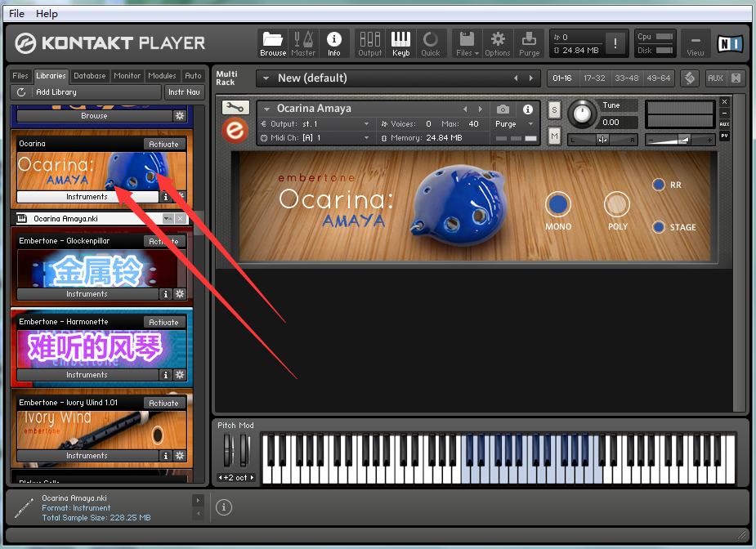Viewport: 756px width, 549px height.
Task: Refresh the library list
Action: 20,92
